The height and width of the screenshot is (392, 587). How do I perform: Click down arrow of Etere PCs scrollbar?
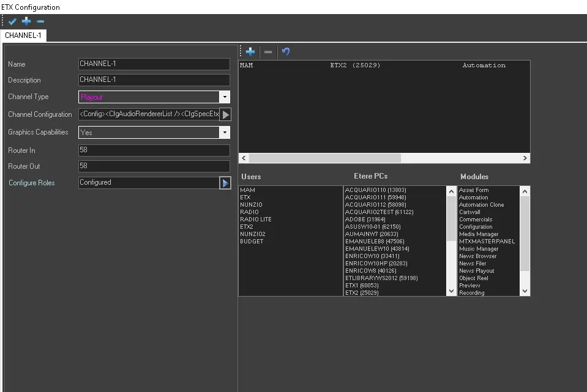click(x=452, y=291)
